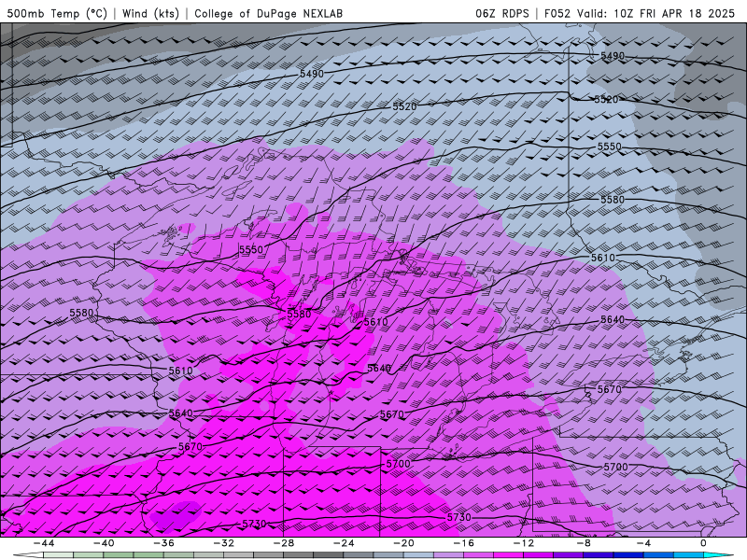747x560 pixels.
Task: Click the "F052" forecast hour text
Action: (557, 13)
